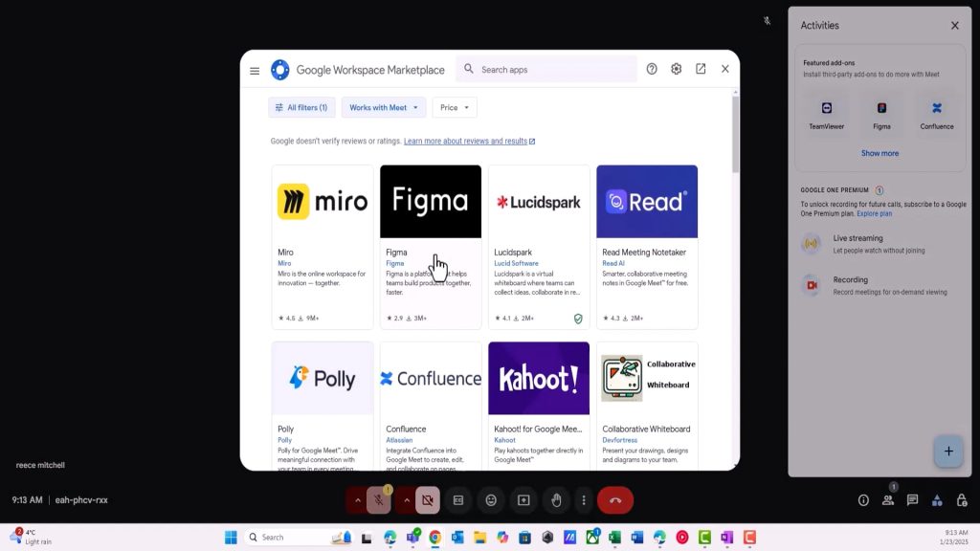The image size is (980, 551).
Task: Open Marketplace settings gear
Action: [x=677, y=69]
